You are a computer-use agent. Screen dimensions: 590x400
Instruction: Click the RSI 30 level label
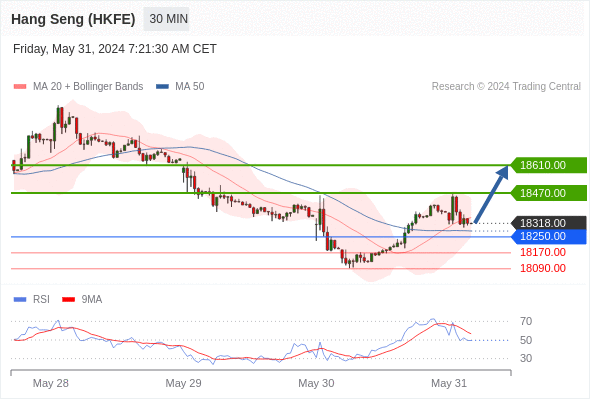pyautogui.click(x=526, y=358)
